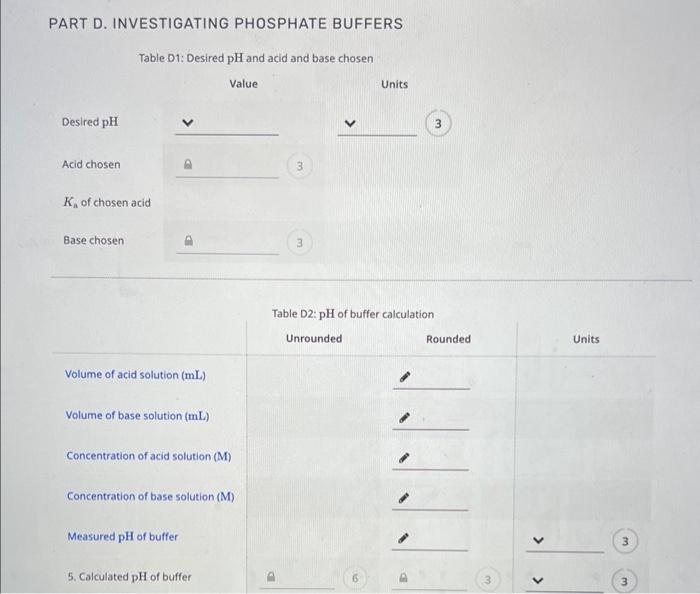Click lock icon in Calculated pH unrounded column
Screen dimensions: 700x594
267,577
